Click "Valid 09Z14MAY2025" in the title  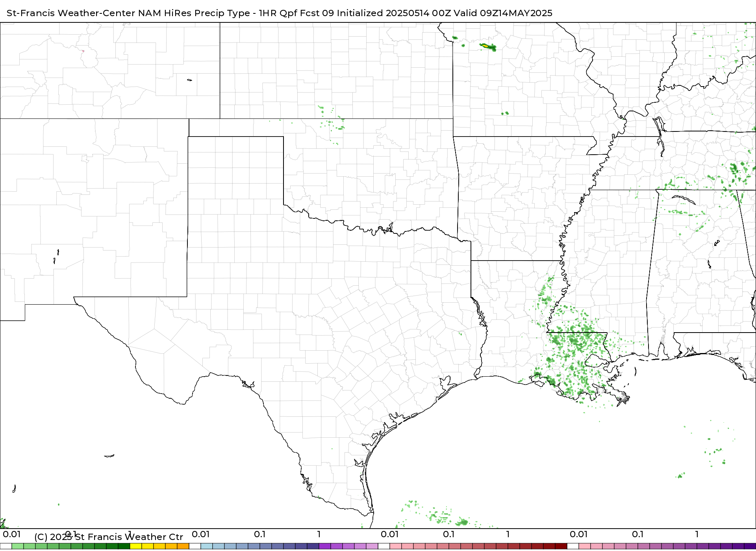click(503, 13)
